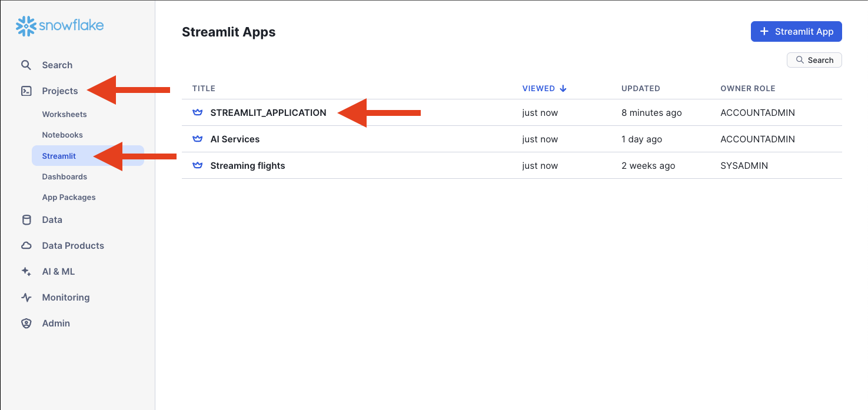This screenshot has height=410, width=868.
Task: Go to Notebooks page
Action: (62, 135)
